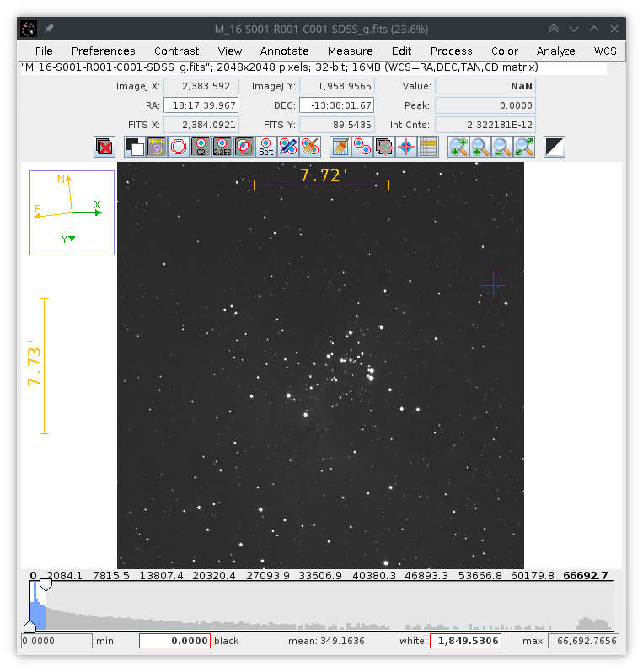Click the zoom to fit magnifier icon
This screenshot has width=643, height=672.
coord(524,147)
